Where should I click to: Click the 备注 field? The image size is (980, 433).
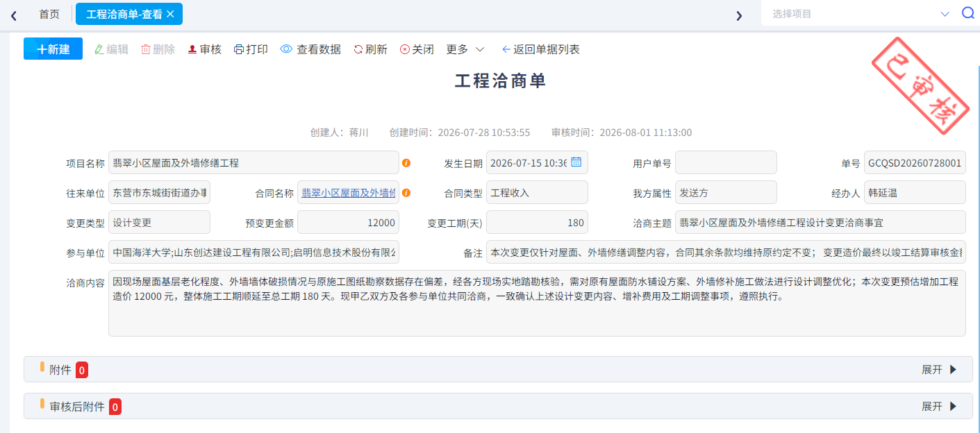[726, 253]
